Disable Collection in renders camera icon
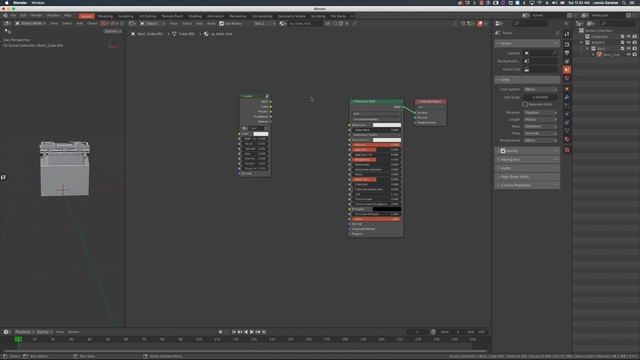The height and width of the screenshot is (360, 640). pos(635,37)
